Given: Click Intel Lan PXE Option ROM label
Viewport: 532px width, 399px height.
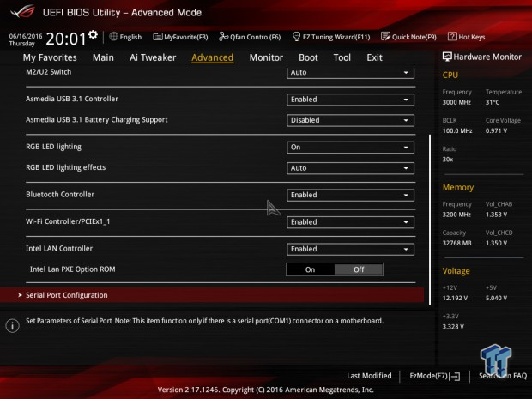Looking at the screenshot, I should point(73,269).
